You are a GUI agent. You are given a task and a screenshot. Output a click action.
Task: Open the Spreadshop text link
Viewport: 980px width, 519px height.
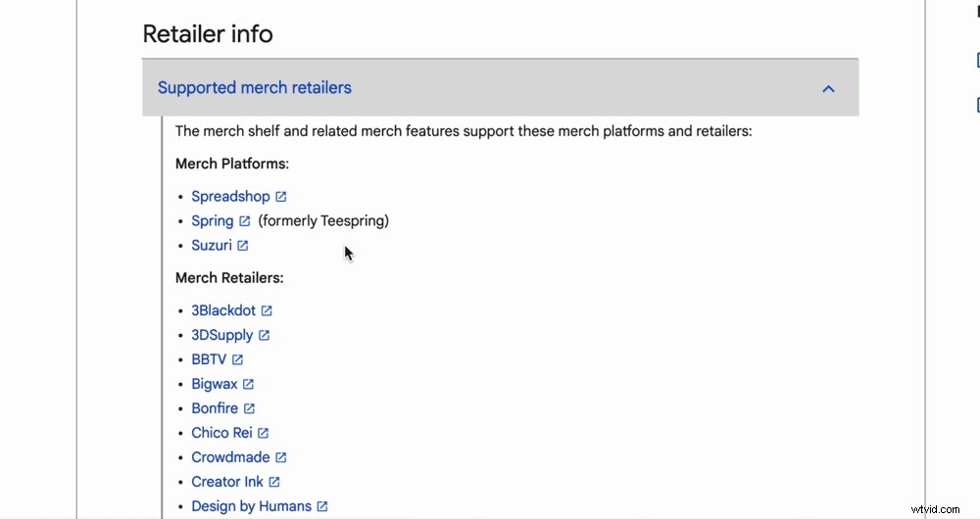point(230,197)
